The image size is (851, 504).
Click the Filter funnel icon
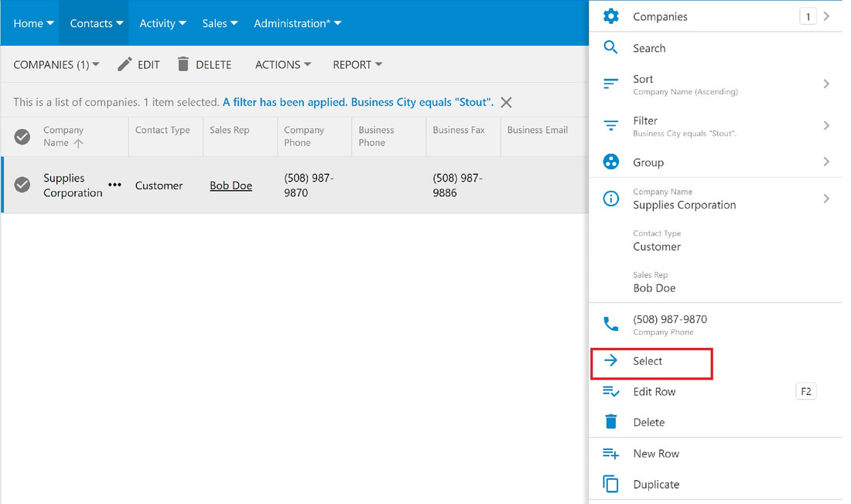[x=610, y=125]
